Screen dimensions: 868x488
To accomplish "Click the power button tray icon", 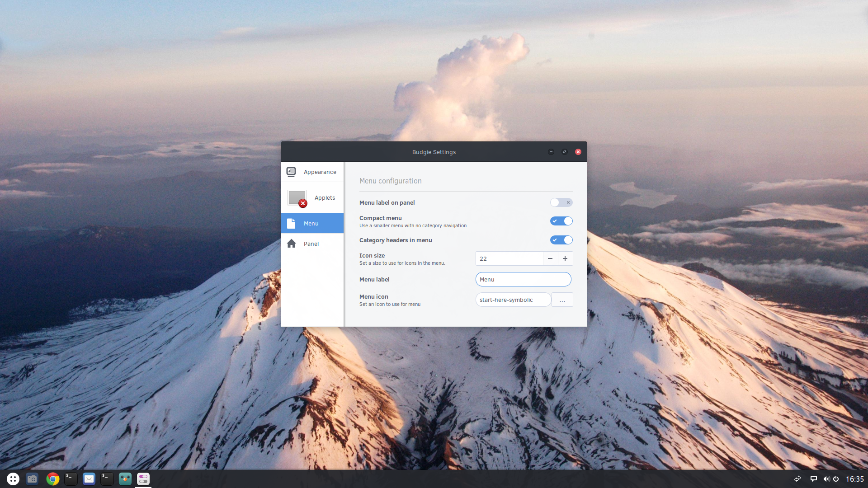I will tap(836, 479).
